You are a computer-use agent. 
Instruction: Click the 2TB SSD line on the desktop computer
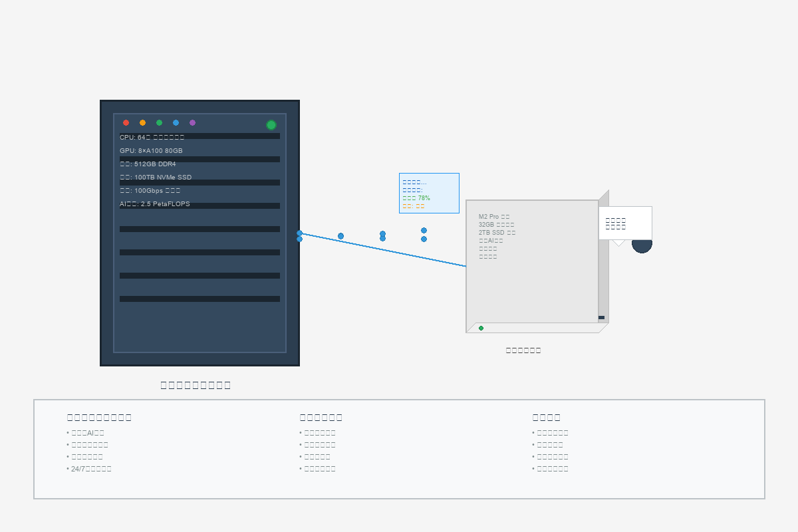(x=497, y=233)
